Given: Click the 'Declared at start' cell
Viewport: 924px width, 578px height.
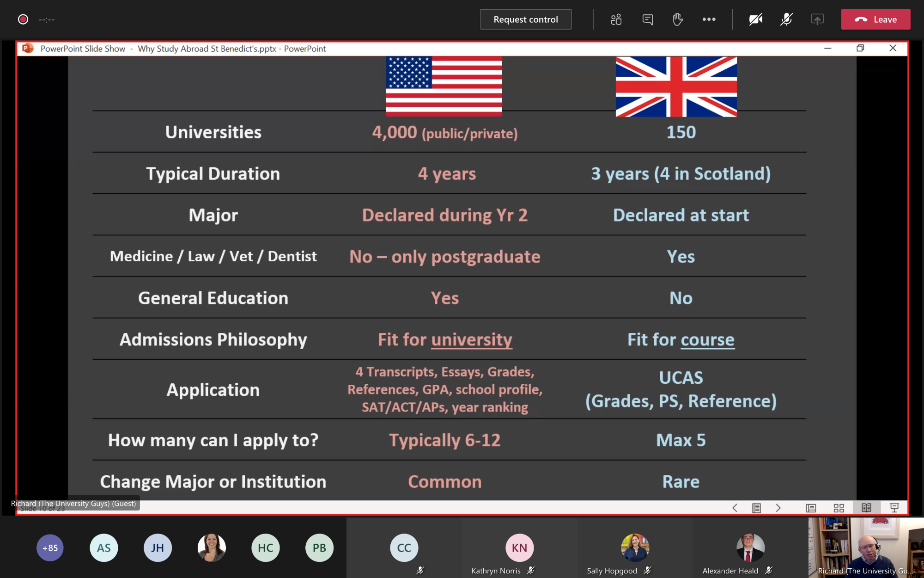Looking at the screenshot, I should click(681, 215).
